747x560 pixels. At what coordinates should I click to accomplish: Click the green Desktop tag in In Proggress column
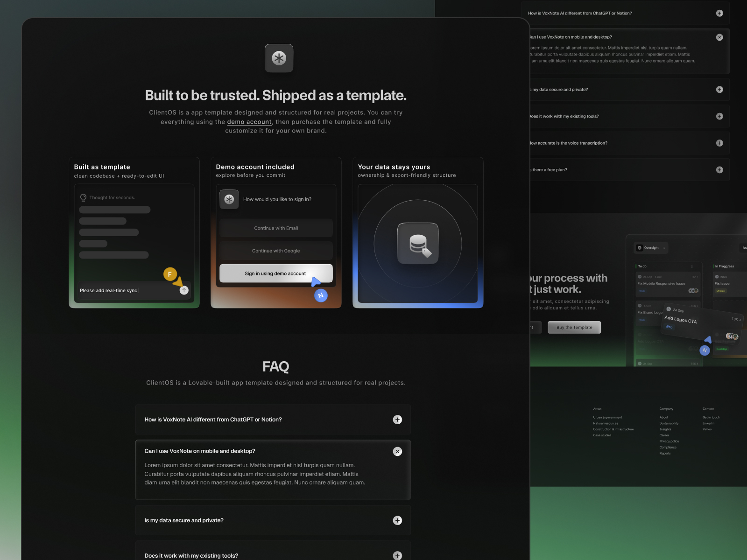722,349
